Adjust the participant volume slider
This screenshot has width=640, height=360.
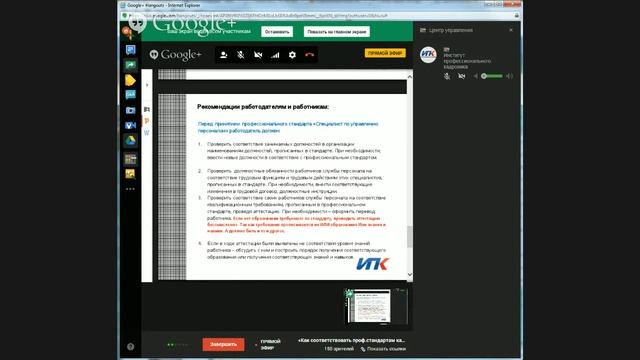coord(492,76)
